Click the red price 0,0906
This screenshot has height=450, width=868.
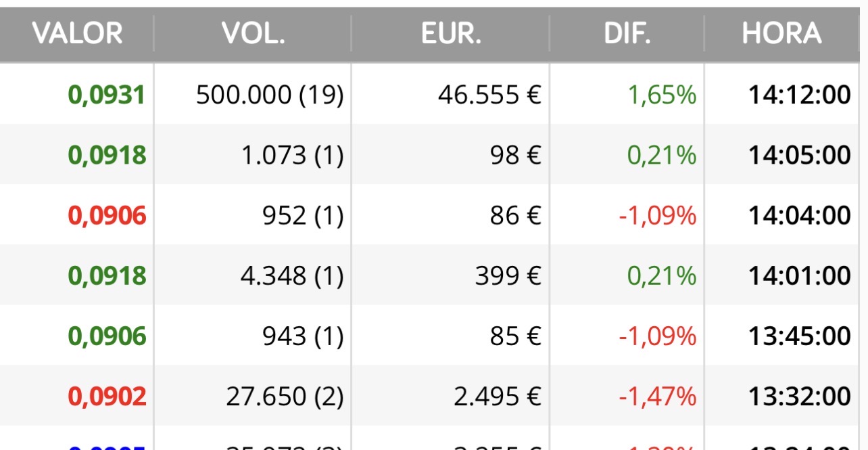point(107,216)
